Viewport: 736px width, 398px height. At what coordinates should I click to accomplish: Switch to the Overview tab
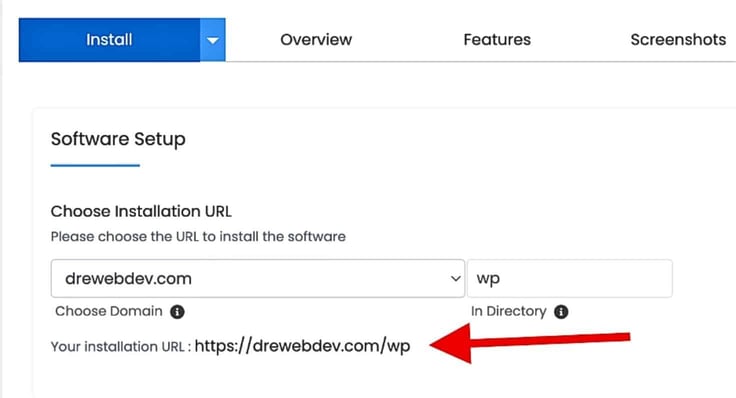point(316,40)
